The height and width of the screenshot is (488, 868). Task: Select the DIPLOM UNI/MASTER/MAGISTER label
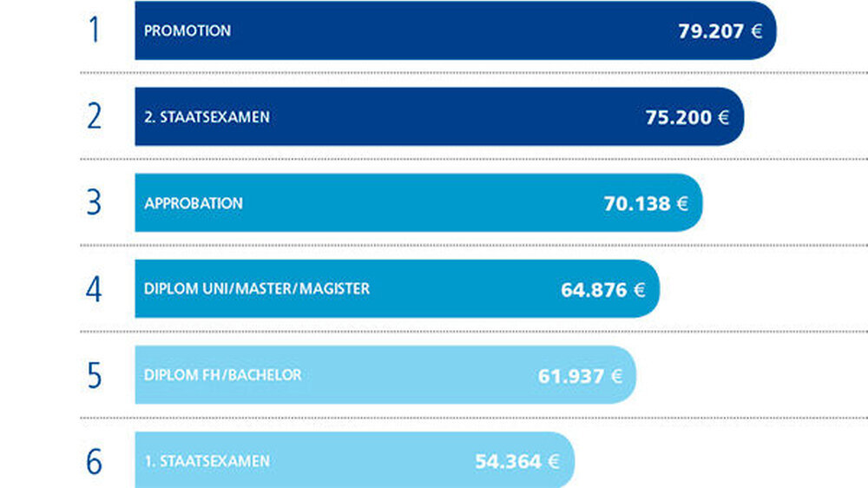257,288
